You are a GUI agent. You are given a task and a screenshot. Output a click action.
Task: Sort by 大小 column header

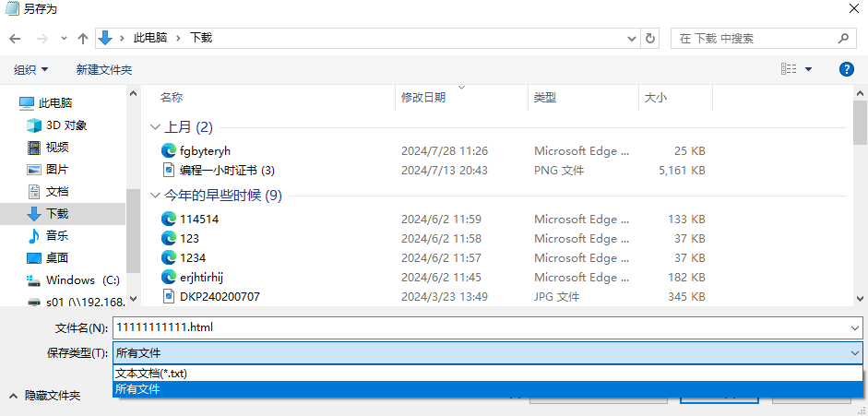point(656,98)
